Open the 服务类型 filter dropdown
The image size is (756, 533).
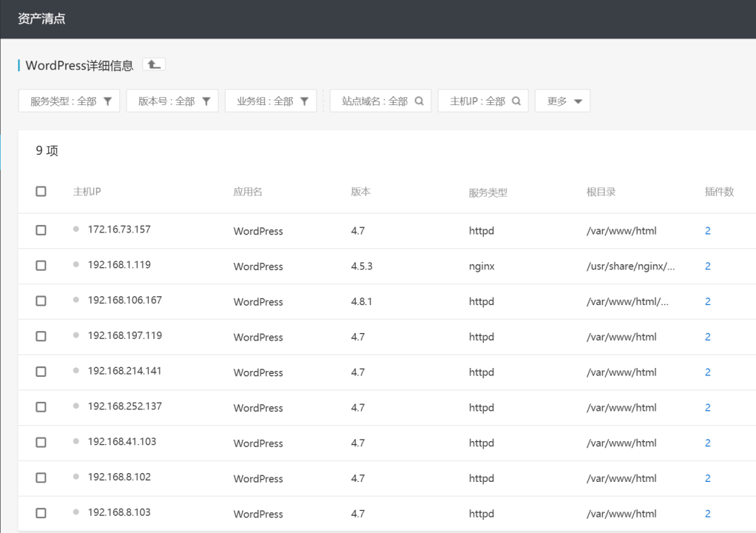point(69,101)
